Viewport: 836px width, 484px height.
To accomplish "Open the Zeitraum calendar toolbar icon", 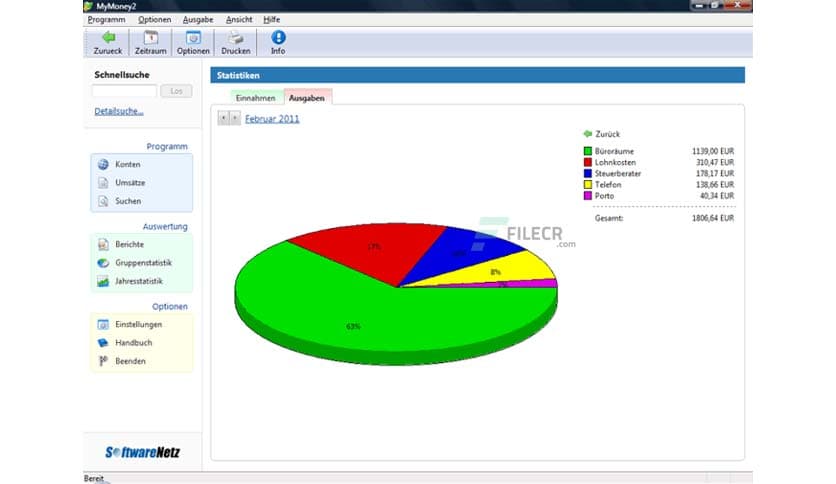I will pyautogui.click(x=151, y=38).
